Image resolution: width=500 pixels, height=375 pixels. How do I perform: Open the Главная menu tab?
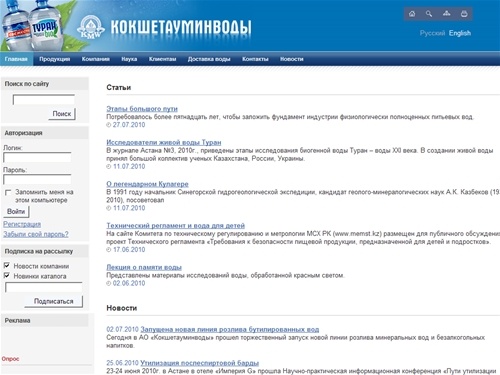[16, 59]
